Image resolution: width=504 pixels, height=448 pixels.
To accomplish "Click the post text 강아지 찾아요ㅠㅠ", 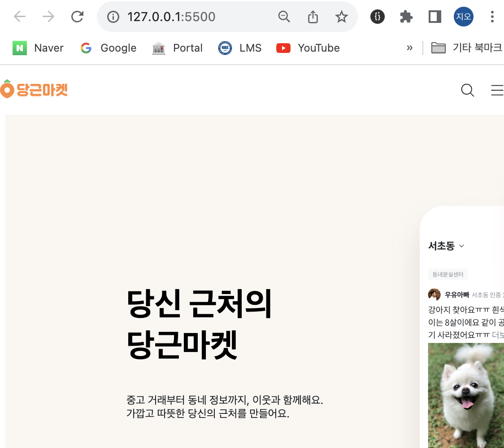I will [459, 310].
